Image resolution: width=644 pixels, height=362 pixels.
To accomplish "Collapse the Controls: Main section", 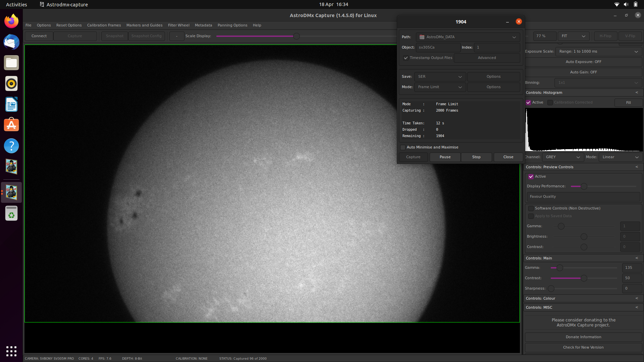I will 637,258.
